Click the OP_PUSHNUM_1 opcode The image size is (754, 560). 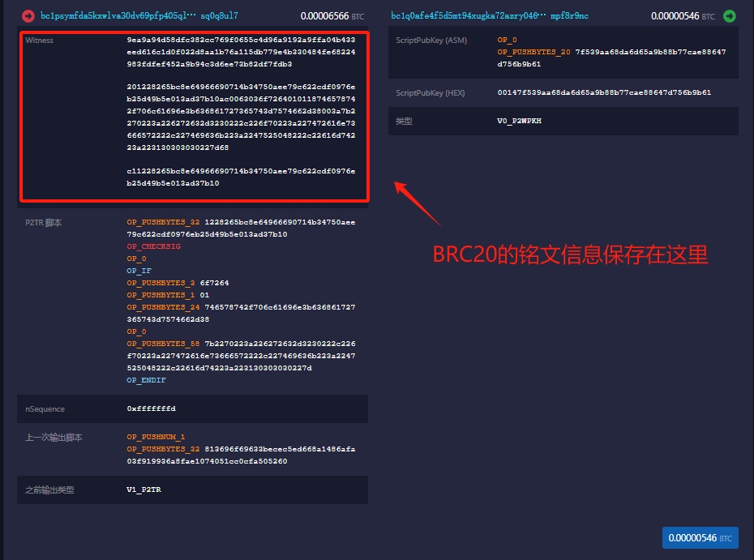[x=156, y=437]
